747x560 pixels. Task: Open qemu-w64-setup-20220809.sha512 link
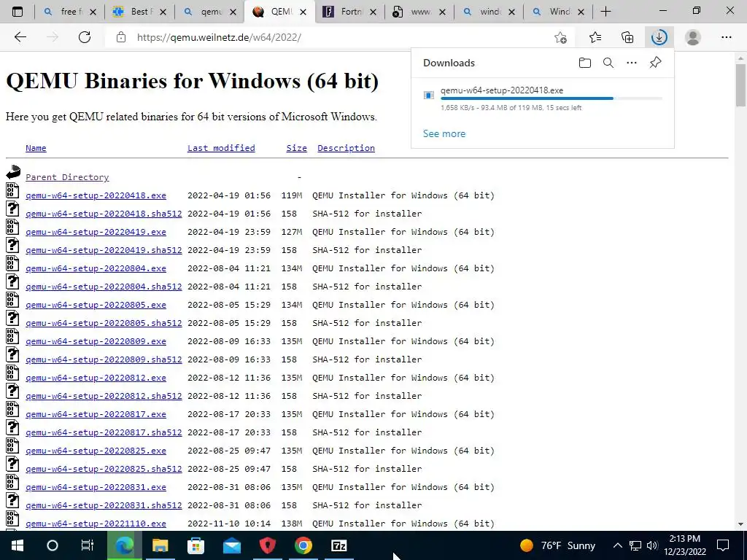pos(104,359)
